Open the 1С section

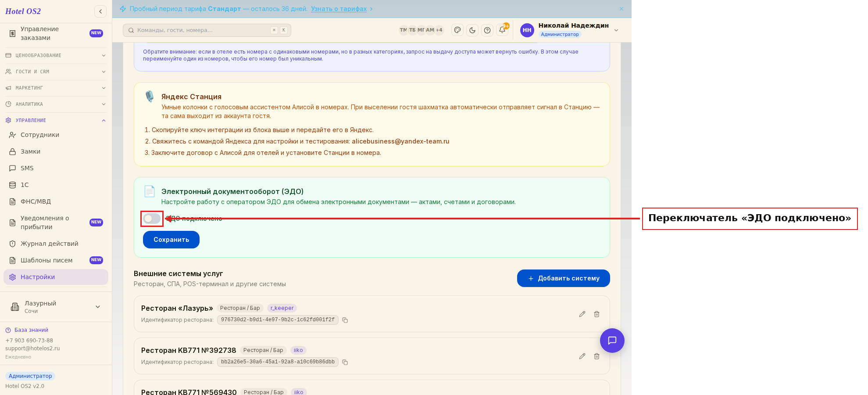[56, 185]
